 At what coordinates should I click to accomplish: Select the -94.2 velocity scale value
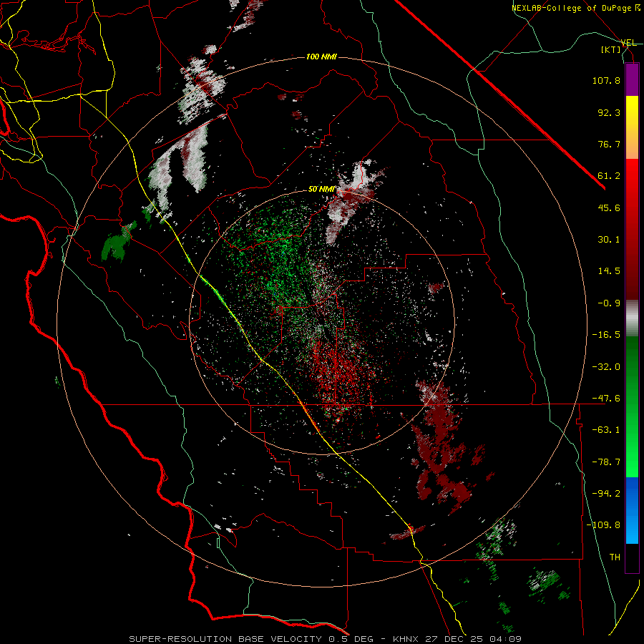pos(606,493)
